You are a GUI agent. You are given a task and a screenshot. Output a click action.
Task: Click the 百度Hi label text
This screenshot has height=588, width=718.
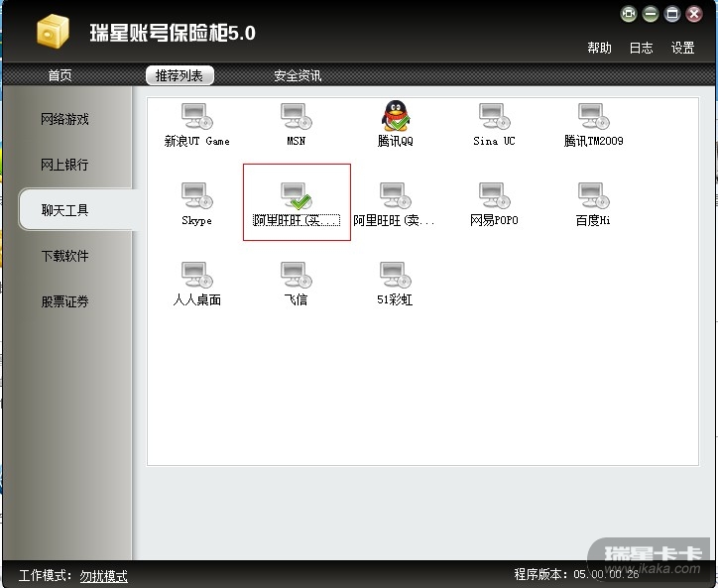(593, 220)
